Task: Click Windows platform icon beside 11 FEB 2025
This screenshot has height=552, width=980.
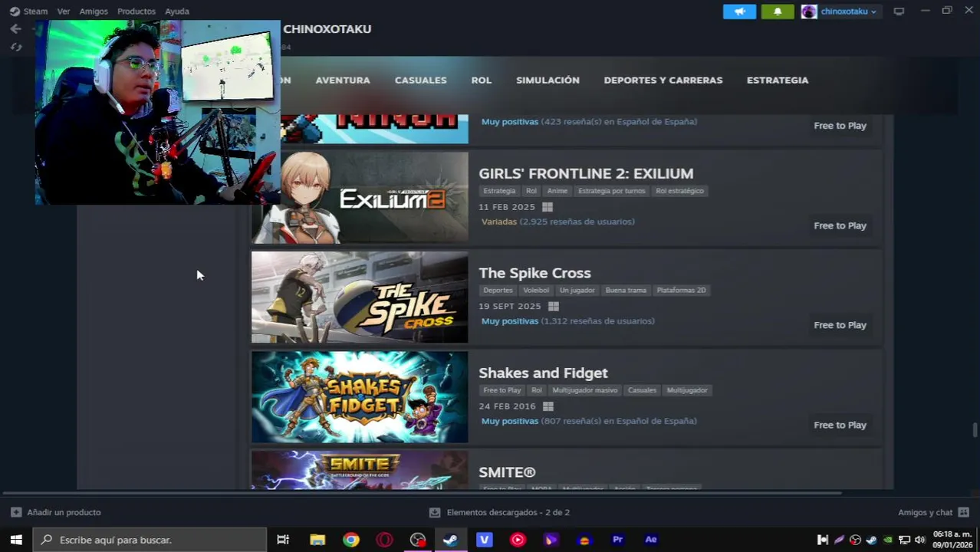Action: click(548, 207)
